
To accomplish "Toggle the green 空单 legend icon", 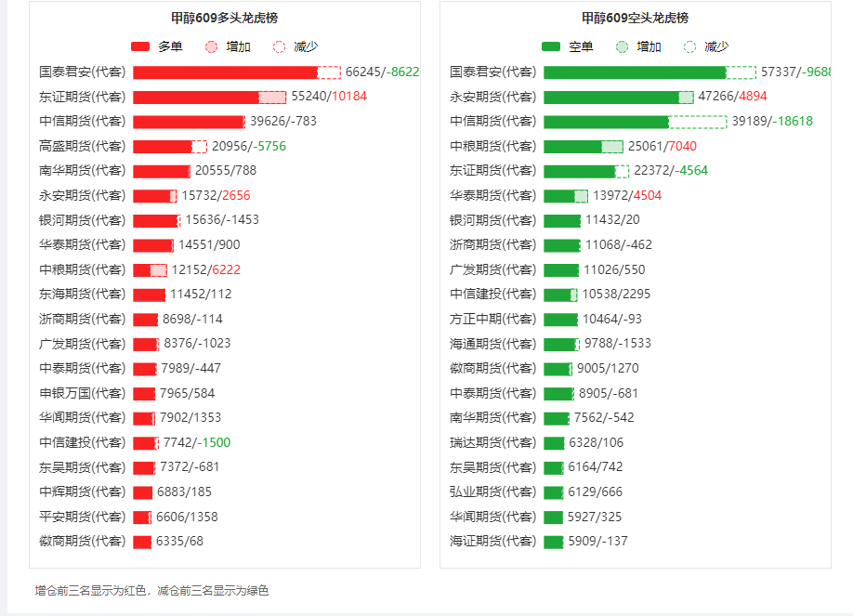I will pos(551,46).
